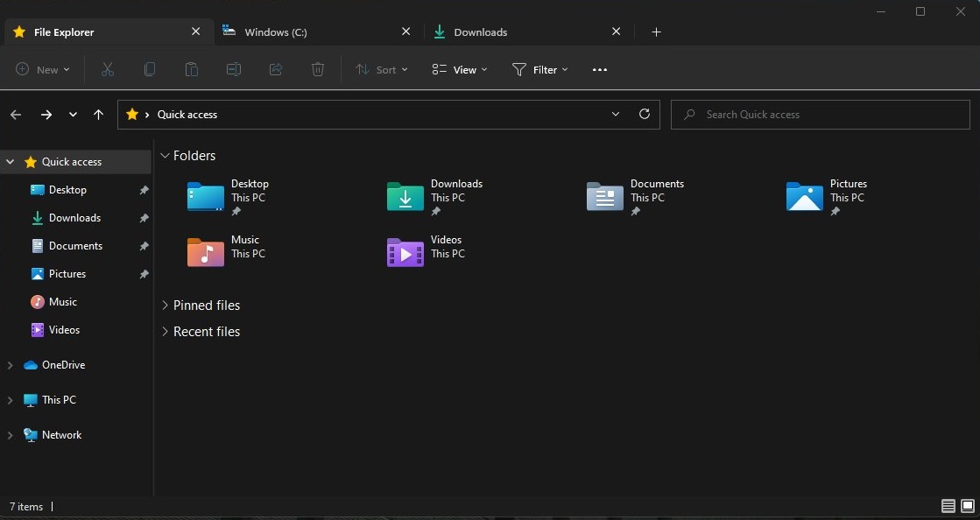Go back with the left arrow

[17, 115]
